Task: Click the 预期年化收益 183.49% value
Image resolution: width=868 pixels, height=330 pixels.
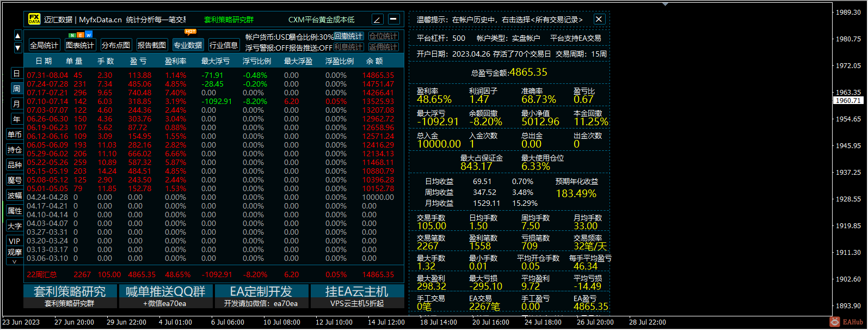Action: click(x=576, y=193)
